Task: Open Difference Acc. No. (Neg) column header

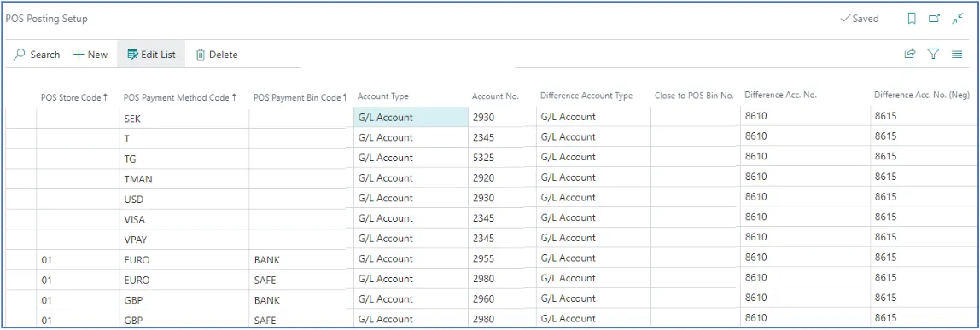Action: (921, 95)
